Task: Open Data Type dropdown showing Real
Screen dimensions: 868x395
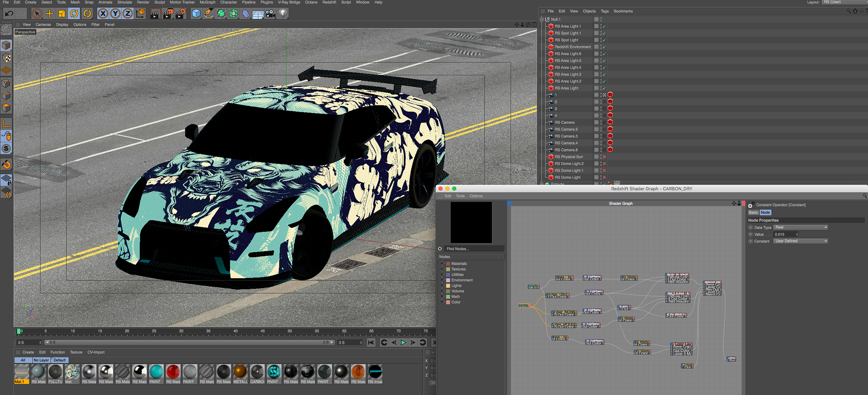Action: pyautogui.click(x=801, y=227)
